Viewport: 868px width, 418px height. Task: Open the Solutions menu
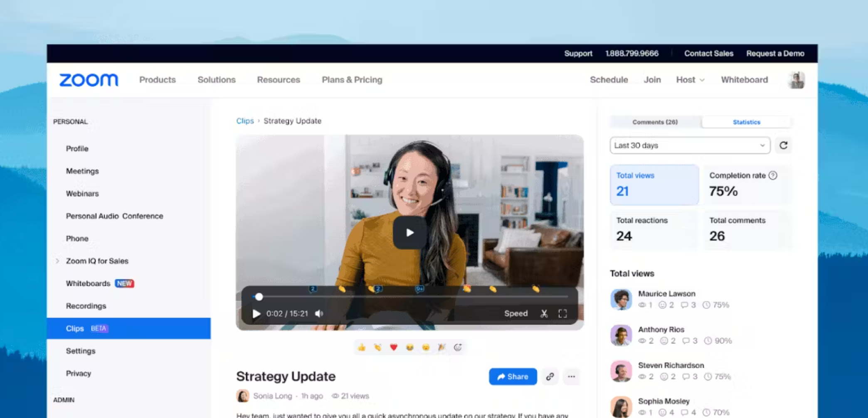(217, 80)
